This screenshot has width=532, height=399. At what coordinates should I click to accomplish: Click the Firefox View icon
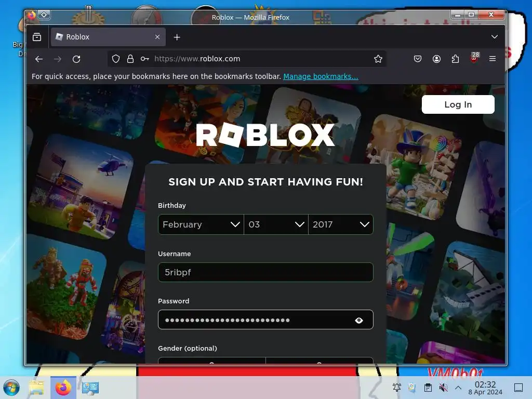click(x=37, y=37)
